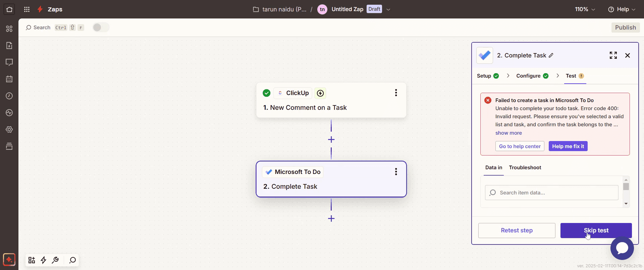
Task: Open the left sidebar's four-squares icon
Action: click(9, 29)
